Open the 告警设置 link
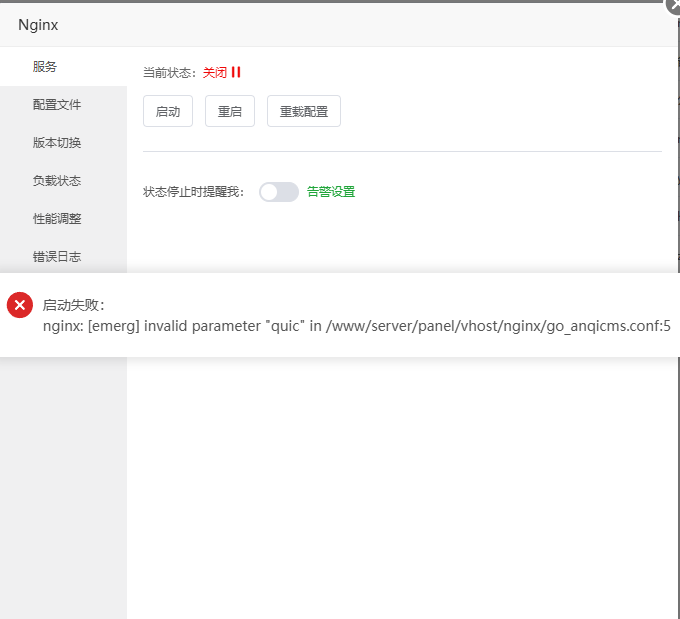This screenshot has height=619, width=680. point(331,192)
